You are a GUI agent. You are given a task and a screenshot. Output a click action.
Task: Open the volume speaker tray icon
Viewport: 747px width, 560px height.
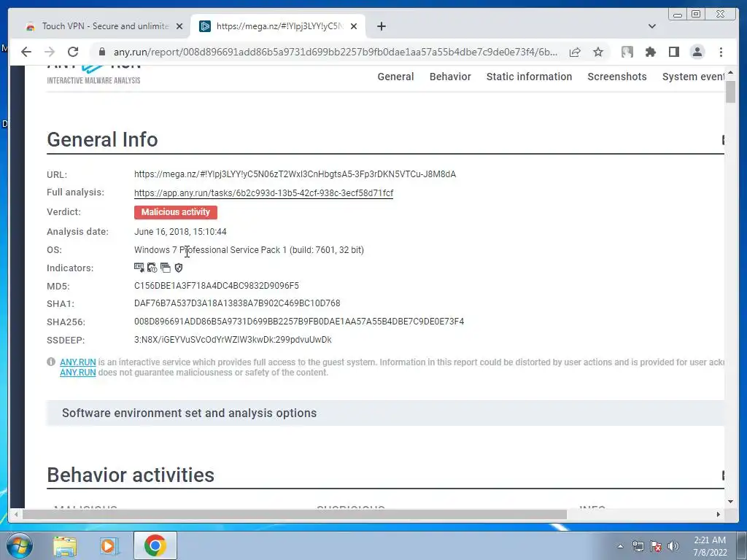(x=673, y=546)
